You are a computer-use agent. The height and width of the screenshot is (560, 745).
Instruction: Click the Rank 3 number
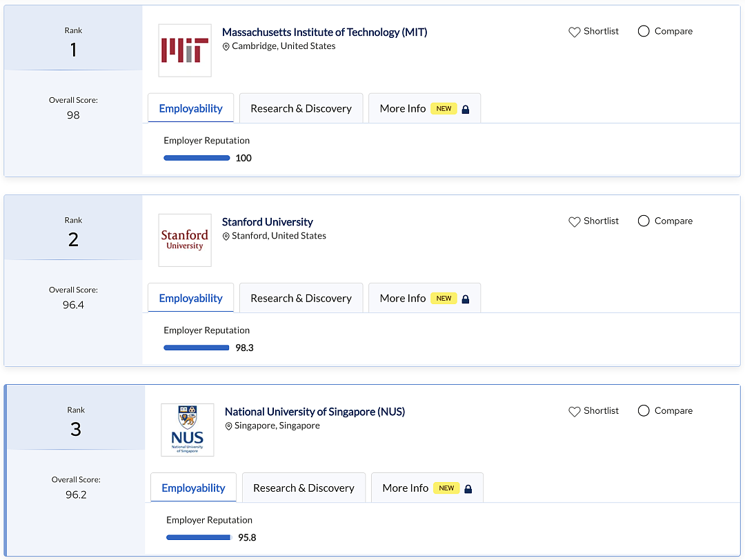(x=76, y=430)
